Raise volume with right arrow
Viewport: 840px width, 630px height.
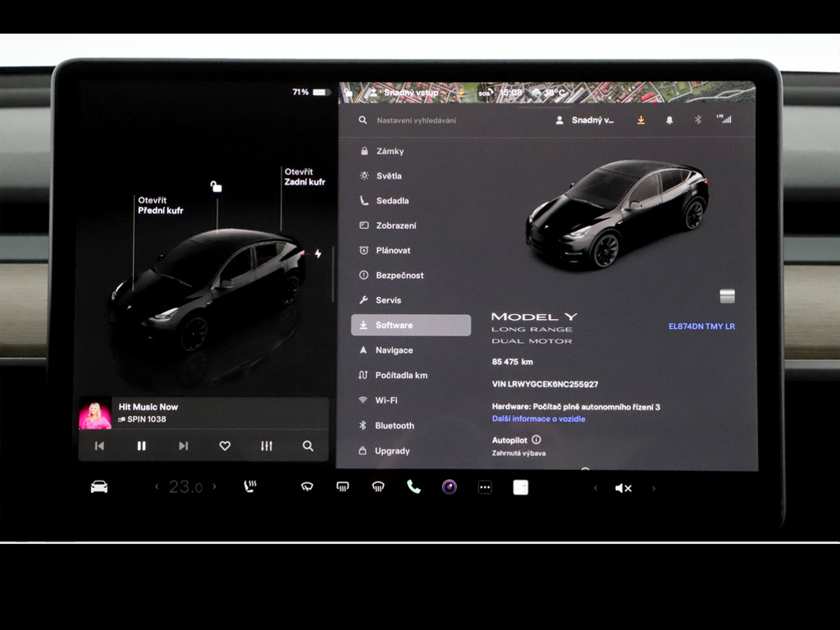click(x=654, y=488)
